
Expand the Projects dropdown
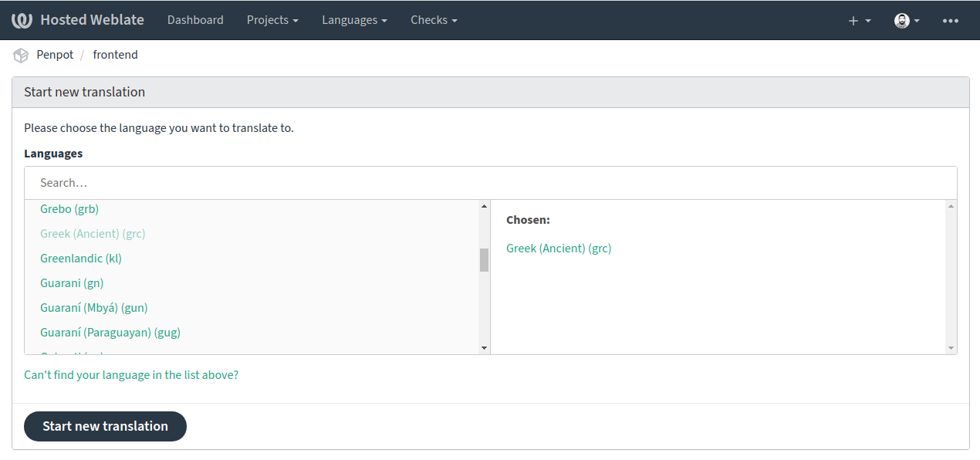tap(272, 20)
